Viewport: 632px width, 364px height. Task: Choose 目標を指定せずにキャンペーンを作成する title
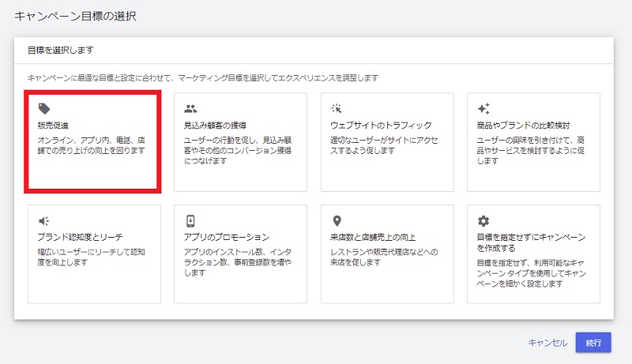[531, 242]
